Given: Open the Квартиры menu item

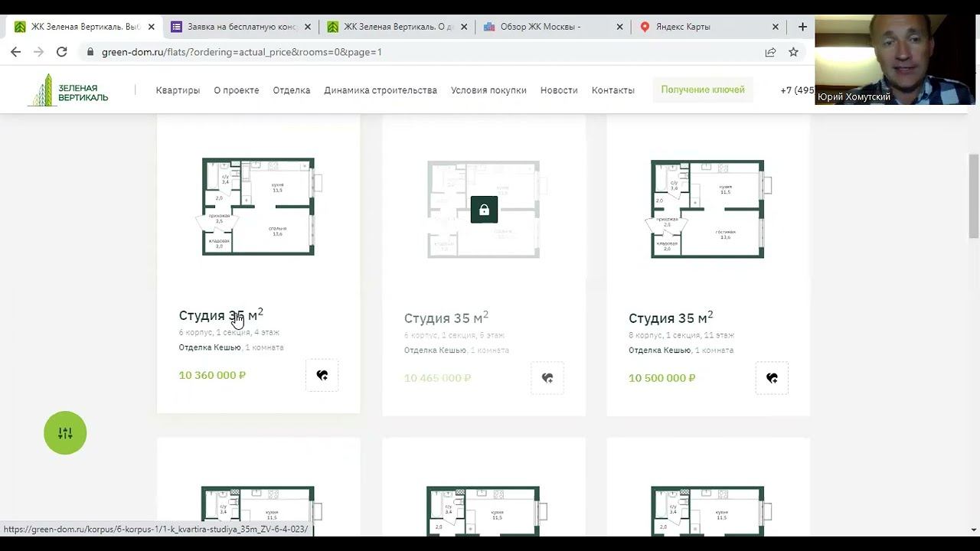Looking at the screenshot, I should pyautogui.click(x=178, y=90).
